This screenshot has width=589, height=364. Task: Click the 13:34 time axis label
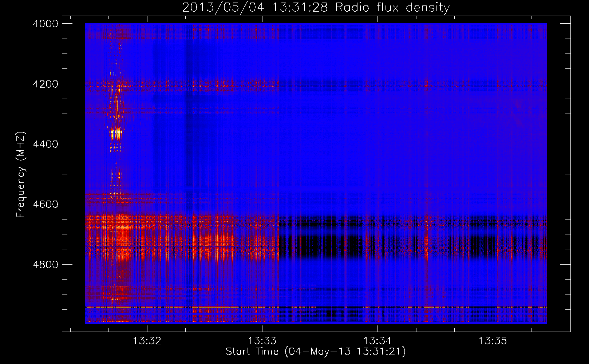[x=377, y=341]
